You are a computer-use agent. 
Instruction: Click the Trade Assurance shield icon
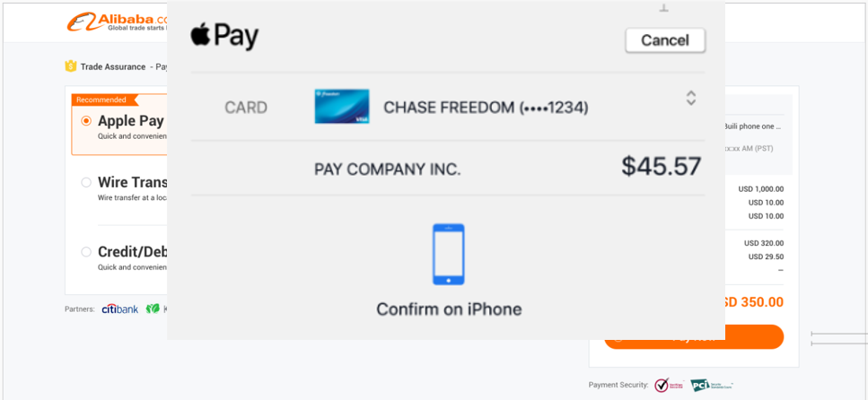coord(70,66)
